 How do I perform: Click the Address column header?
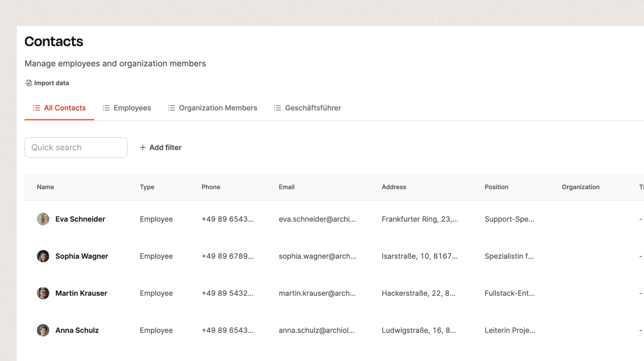tap(394, 187)
